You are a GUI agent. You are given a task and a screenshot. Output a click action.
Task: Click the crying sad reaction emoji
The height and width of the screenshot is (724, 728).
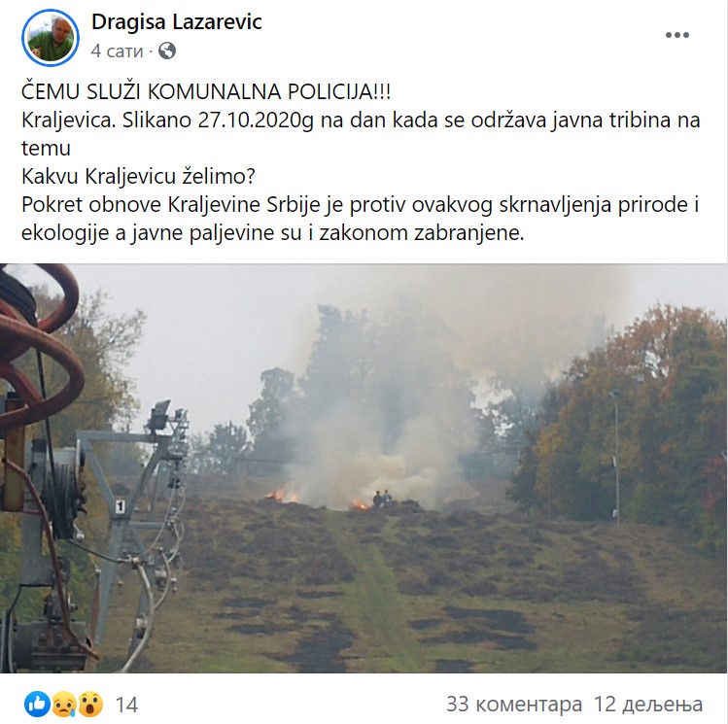(x=64, y=704)
